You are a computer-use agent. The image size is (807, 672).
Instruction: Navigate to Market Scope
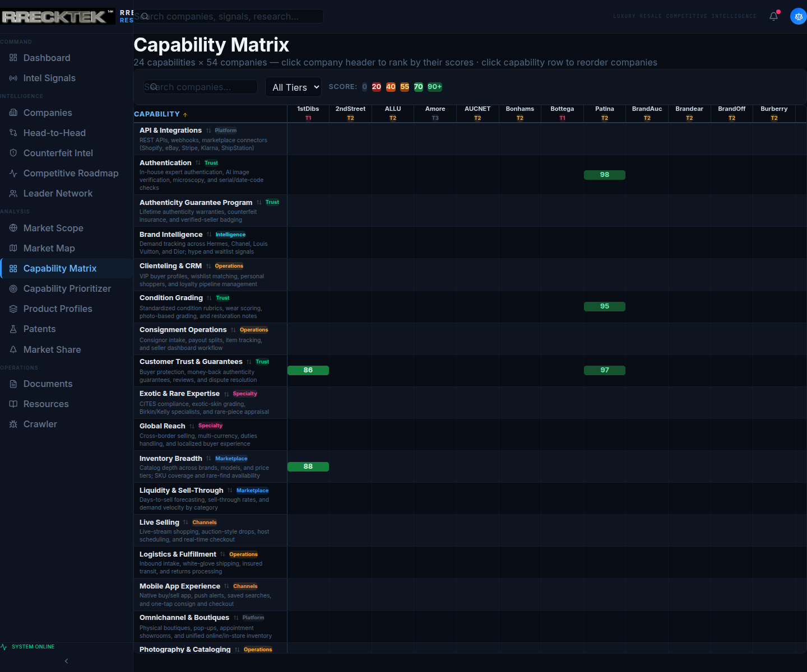[66, 228]
